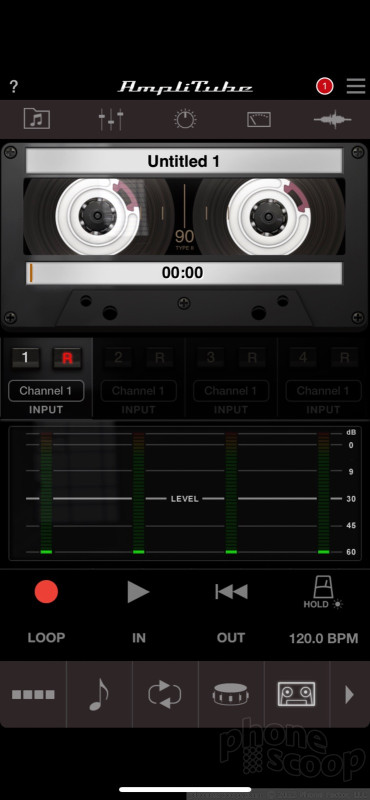Screen dimensions: 370x800
Task: Set the loop OUT point
Action: (231, 638)
